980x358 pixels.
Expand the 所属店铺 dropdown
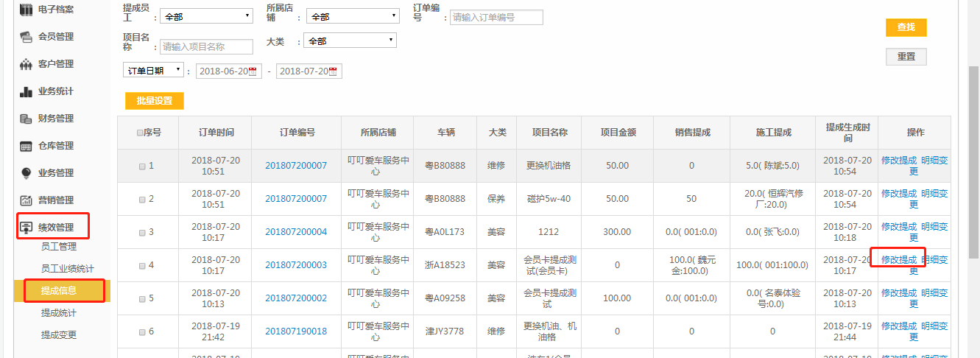pyautogui.click(x=352, y=16)
